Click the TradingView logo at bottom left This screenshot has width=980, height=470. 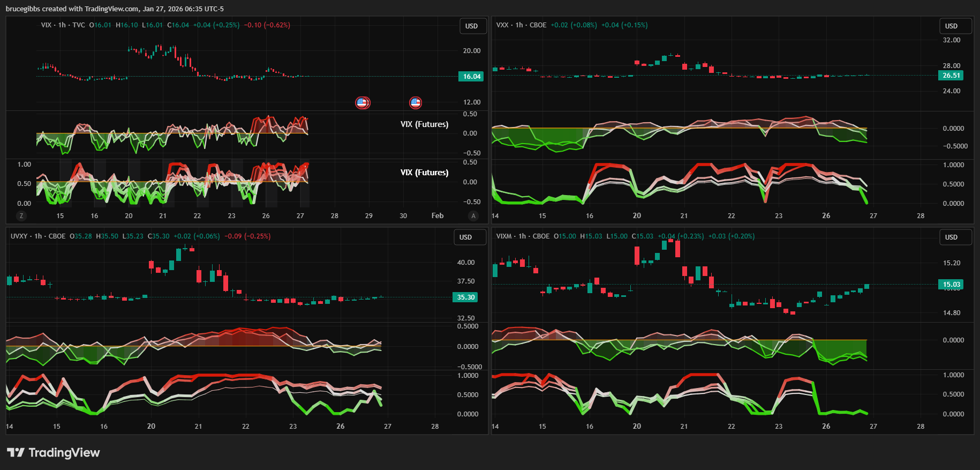(54, 452)
